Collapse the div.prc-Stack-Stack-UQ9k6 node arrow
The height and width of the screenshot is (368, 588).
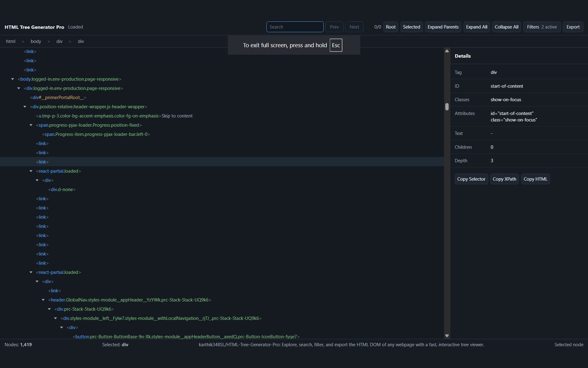(50, 309)
